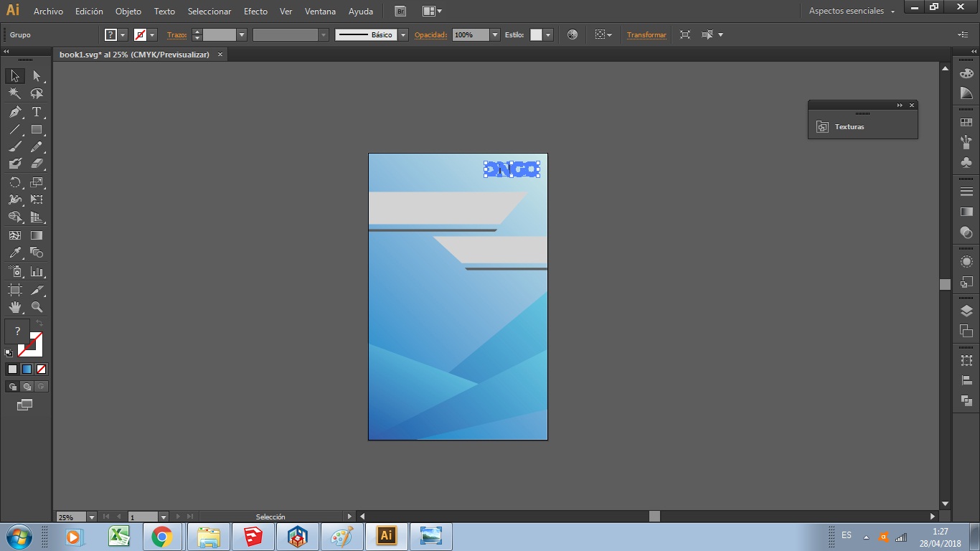980x551 pixels.
Task: Select the Zoom magnifier tool
Action: 37,307
